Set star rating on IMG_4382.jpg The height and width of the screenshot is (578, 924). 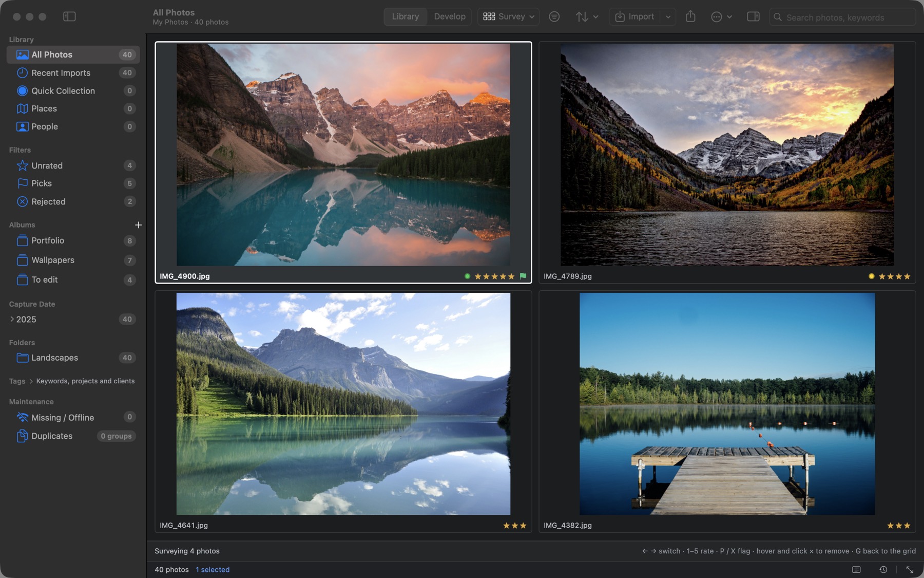[899, 525]
